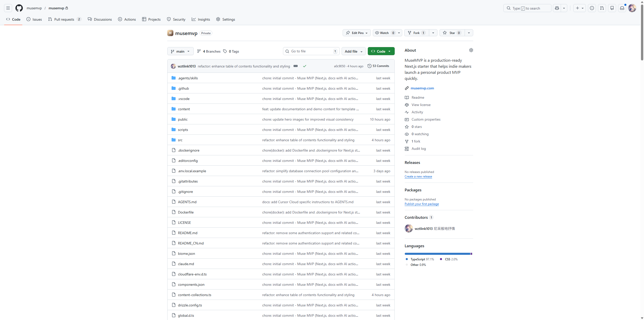This screenshot has width=644, height=320.
Task: Open the notifications inbox icon
Action: pyautogui.click(x=622, y=8)
